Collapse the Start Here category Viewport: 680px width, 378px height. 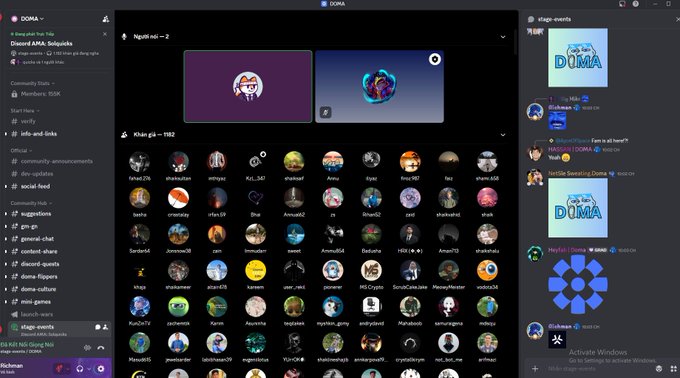click(25, 111)
